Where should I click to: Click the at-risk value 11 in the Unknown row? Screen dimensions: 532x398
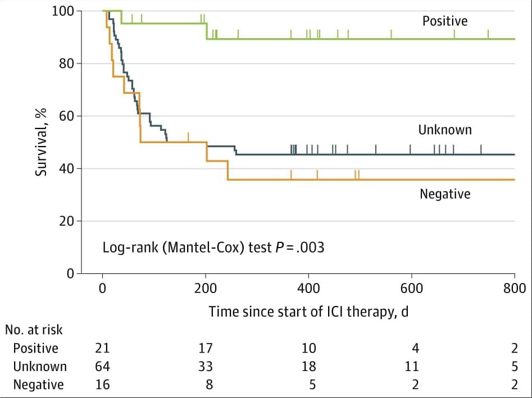click(x=411, y=367)
